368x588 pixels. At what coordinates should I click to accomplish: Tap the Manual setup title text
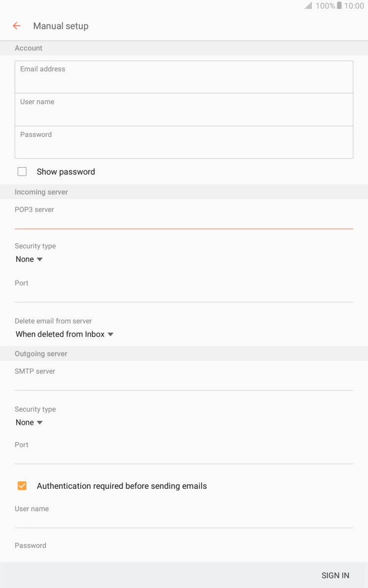pyautogui.click(x=61, y=25)
